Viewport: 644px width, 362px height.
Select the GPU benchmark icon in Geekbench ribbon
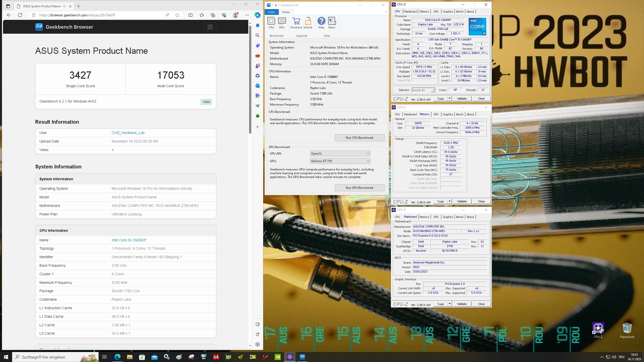(282, 23)
